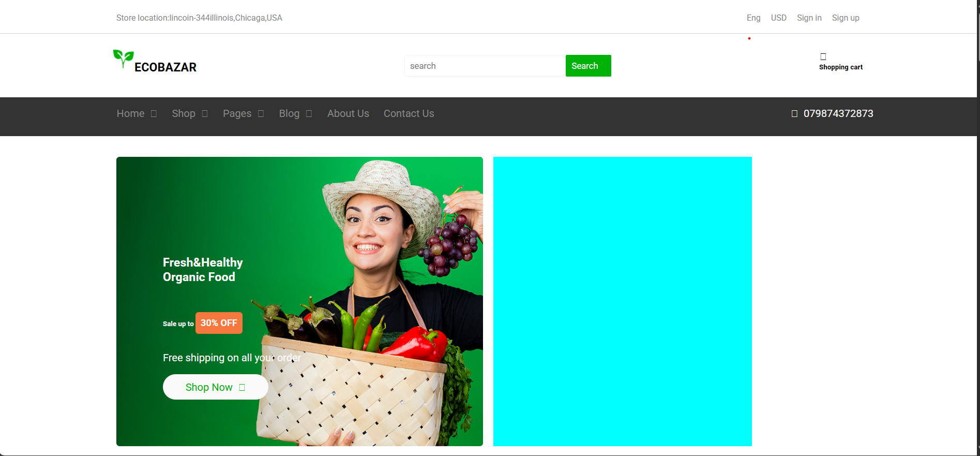Expand the Pages menu dropdown arrow

pyautogui.click(x=261, y=114)
